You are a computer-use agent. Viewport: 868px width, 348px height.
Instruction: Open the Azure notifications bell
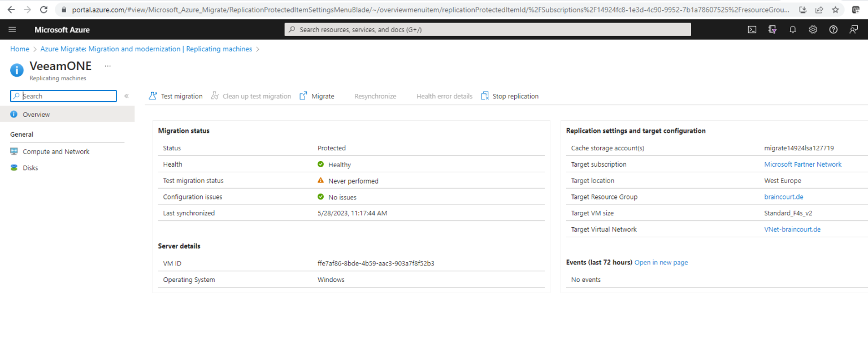pos(792,29)
